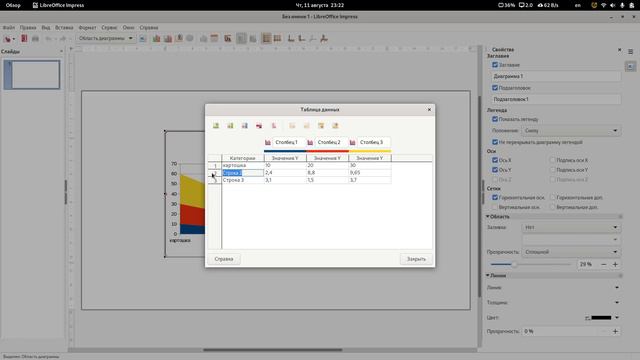
Task: Collapse the Область section expander
Action: pos(488,216)
